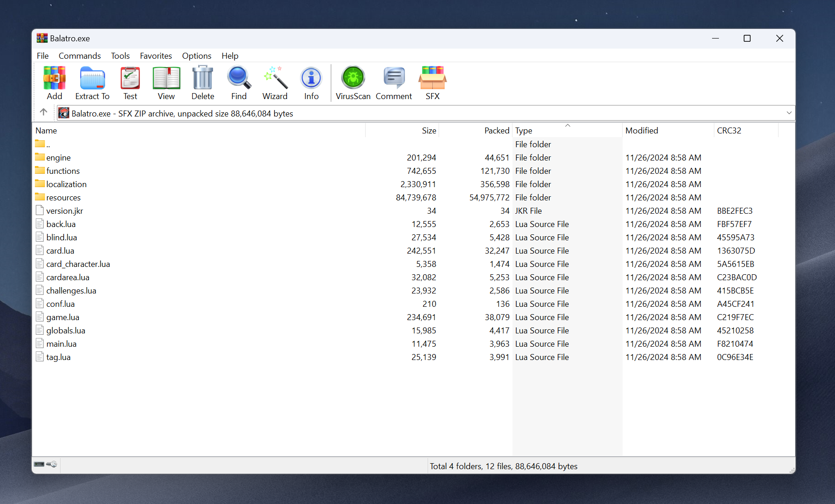Click the CRC32 value F8210474
835x504 pixels.
[735, 343]
